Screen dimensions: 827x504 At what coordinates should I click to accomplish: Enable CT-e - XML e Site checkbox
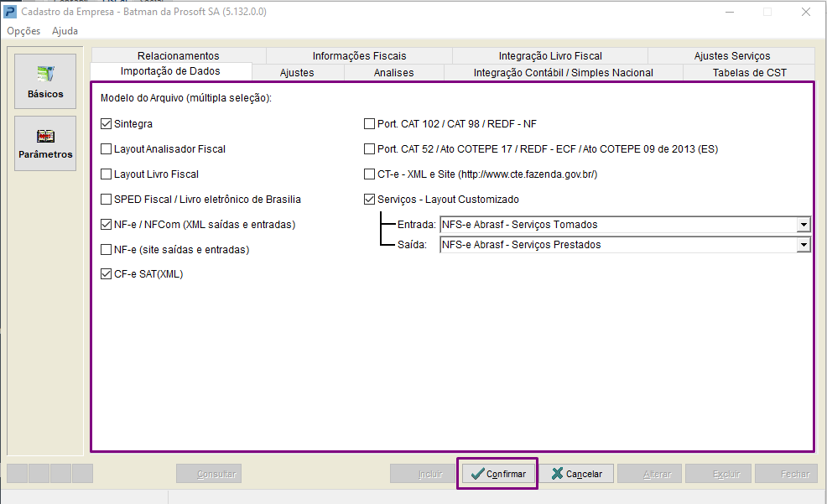369,174
